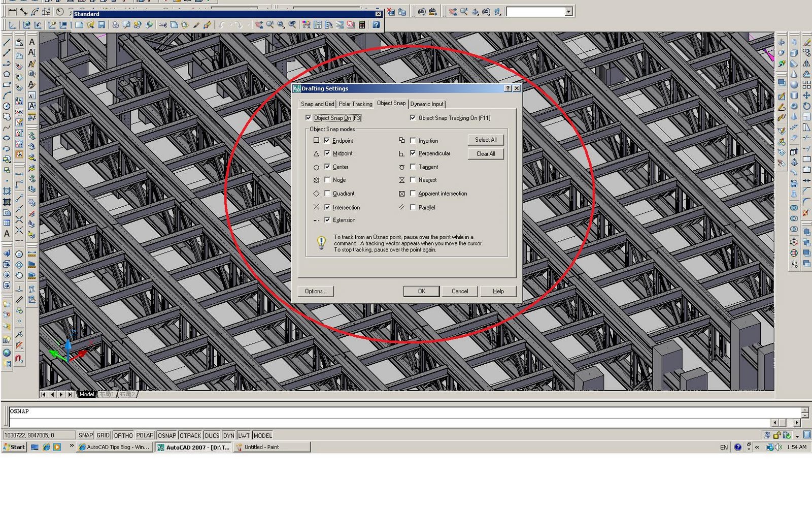
Task: Switch to Untitled - Paint taskbar window
Action: pos(272,447)
